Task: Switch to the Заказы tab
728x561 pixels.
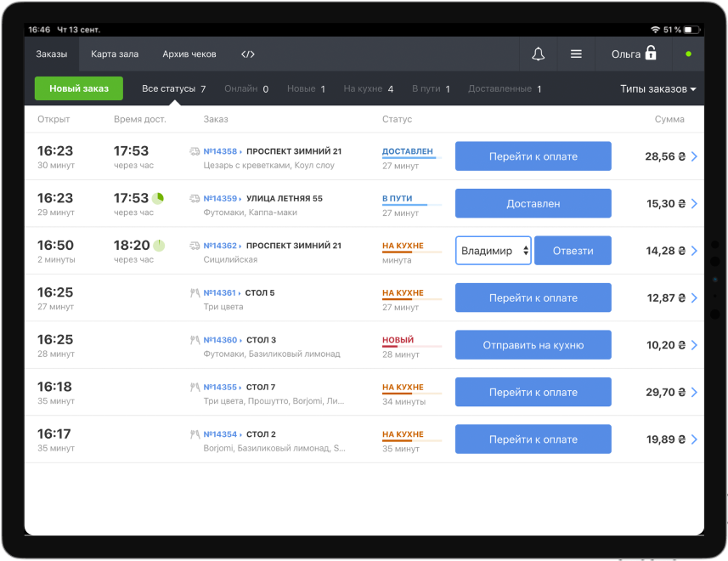Action: [x=52, y=54]
